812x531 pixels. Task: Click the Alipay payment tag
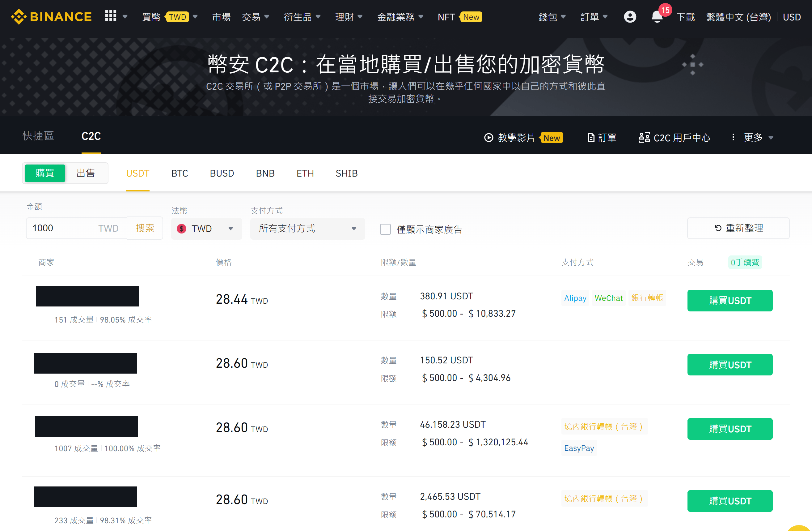(x=575, y=298)
